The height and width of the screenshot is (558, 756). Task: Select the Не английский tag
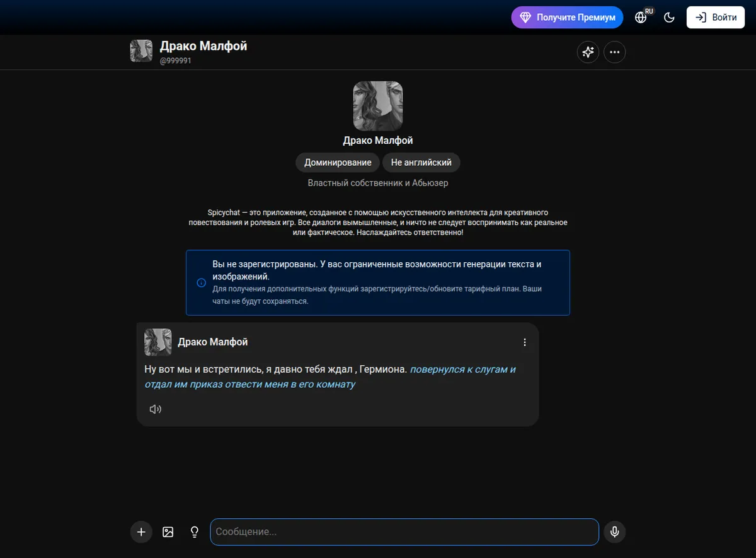pos(421,162)
